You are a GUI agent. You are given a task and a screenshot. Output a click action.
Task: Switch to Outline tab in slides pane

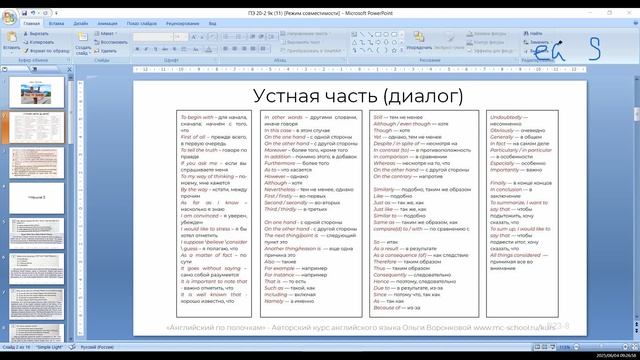click(35, 69)
